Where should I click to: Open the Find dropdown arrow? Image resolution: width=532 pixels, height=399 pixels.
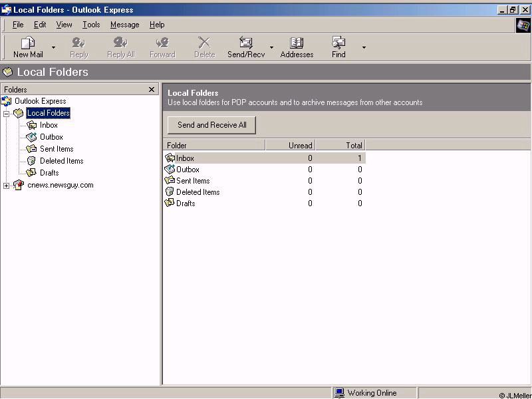[x=363, y=47]
